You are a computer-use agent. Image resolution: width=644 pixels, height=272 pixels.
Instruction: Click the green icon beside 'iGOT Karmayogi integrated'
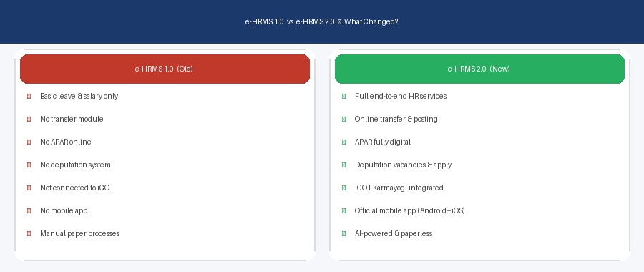343,188
